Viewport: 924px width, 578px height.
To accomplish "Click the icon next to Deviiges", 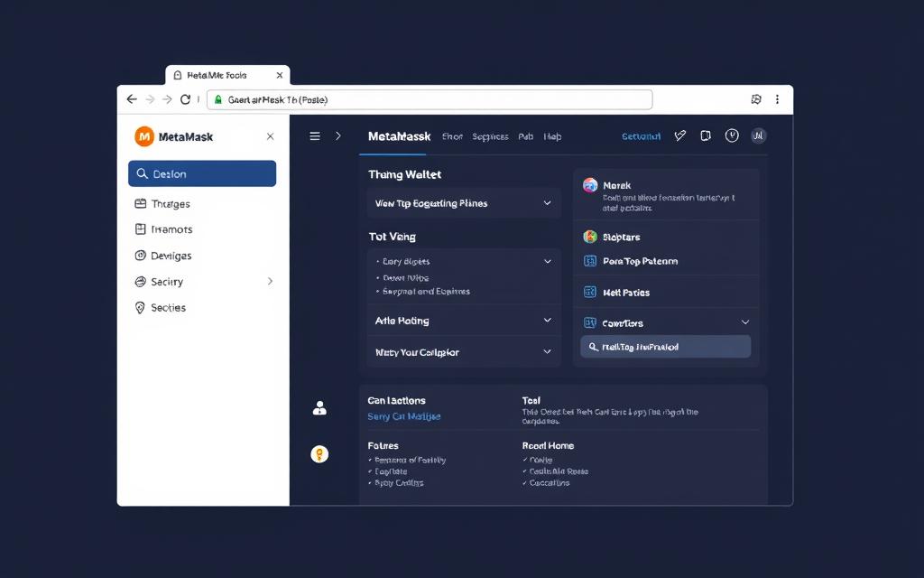I will pos(140,256).
